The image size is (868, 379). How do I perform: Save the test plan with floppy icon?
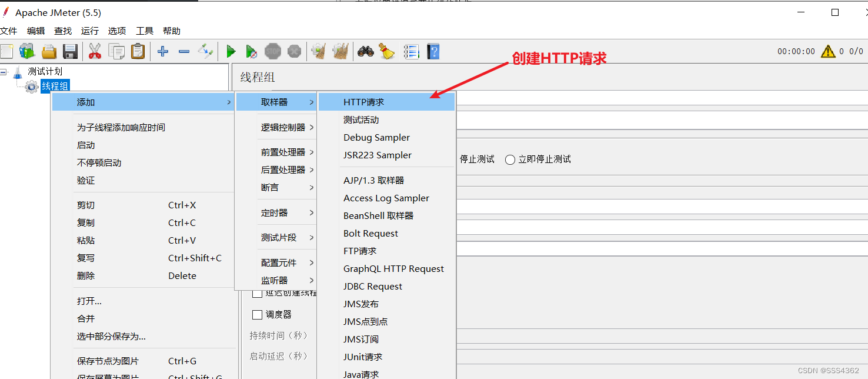click(71, 52)
